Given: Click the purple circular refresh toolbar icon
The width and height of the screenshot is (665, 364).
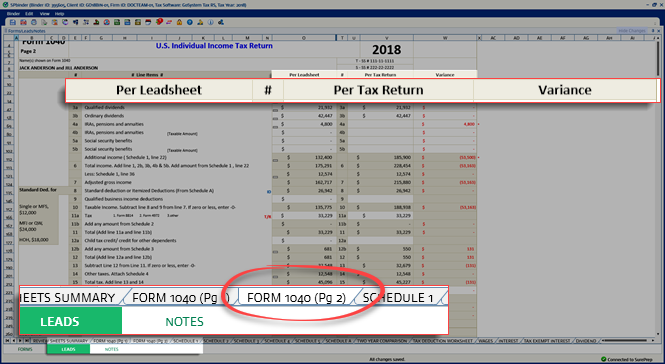Looking at the screenshot, I should click(65, 22).
